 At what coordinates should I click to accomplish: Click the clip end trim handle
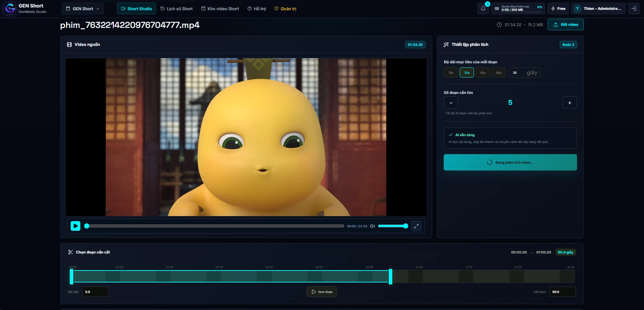pyautogui.click(x=390, y=276)
